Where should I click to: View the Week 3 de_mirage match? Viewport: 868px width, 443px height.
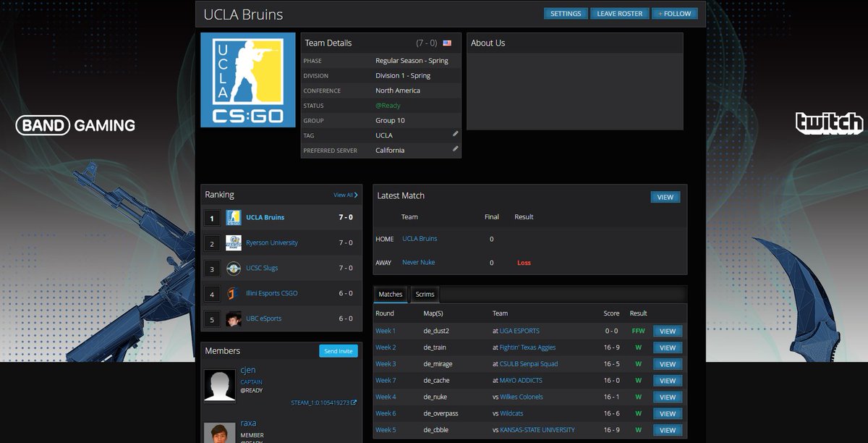(x=668, y=364)
